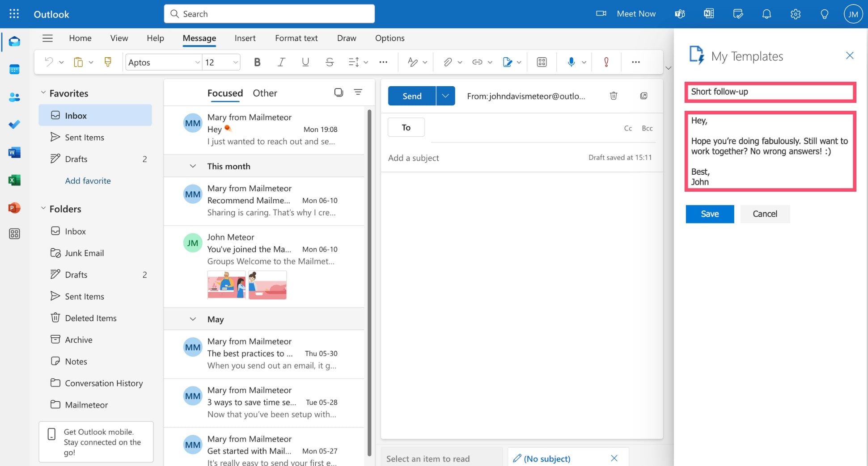Image resolution: width=868 pixels, height=466 pixels.
Task: Click the Add a subject field
Action: coord(413,157)
